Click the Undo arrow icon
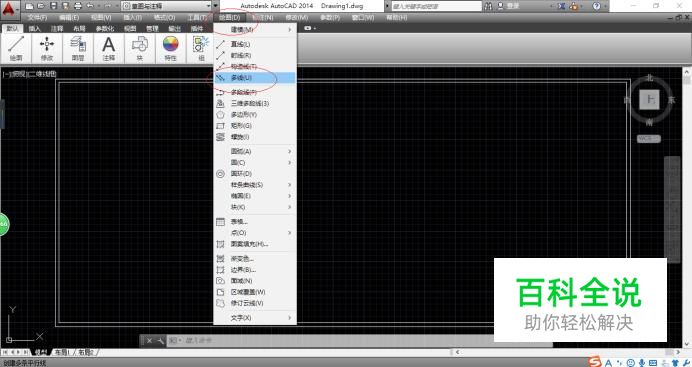Viewport: 692px width, 367px height. pos(90,6)
